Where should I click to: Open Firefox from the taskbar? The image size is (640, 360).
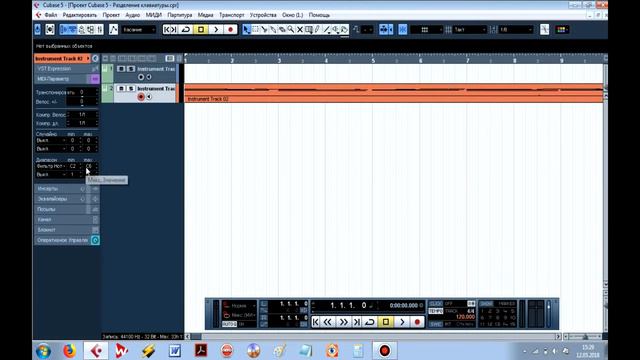tap(70, 351)
